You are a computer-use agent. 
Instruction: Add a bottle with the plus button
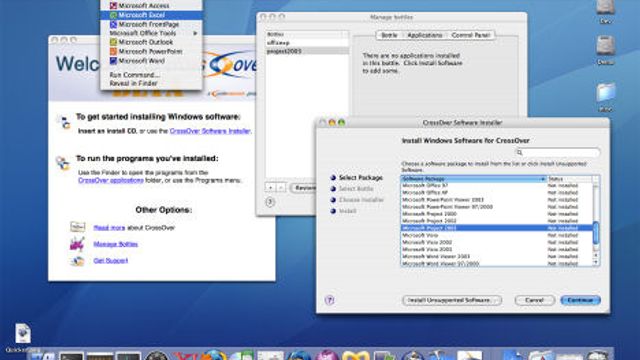pyautogui.click(x=270, y=188)
